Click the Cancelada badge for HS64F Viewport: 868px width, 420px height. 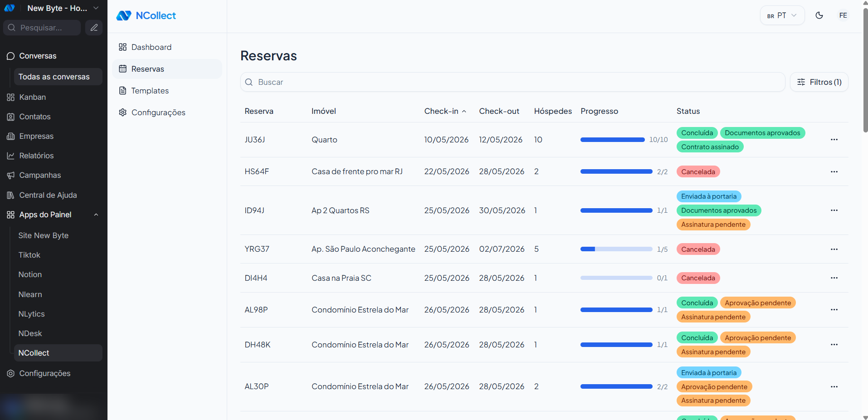pos(698,172)
